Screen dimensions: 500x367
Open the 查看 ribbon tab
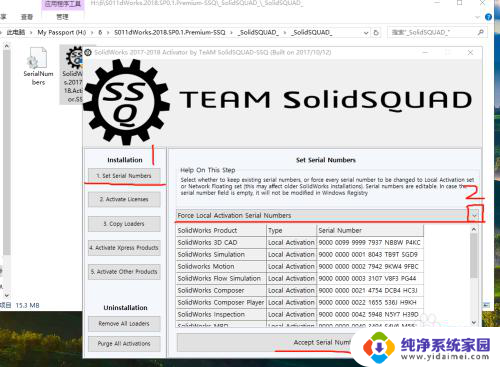(27, 17)
